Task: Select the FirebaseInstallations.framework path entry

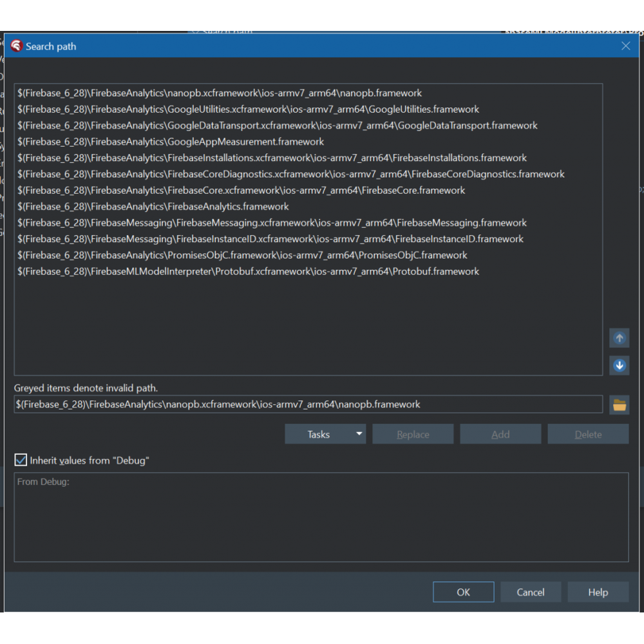Action: 272,158
